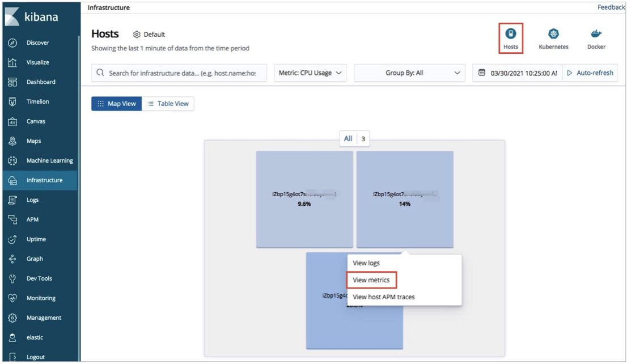Click the Logout icon in sidebar
This screenshot has width=627, height=364.
(x=12, y=357)
